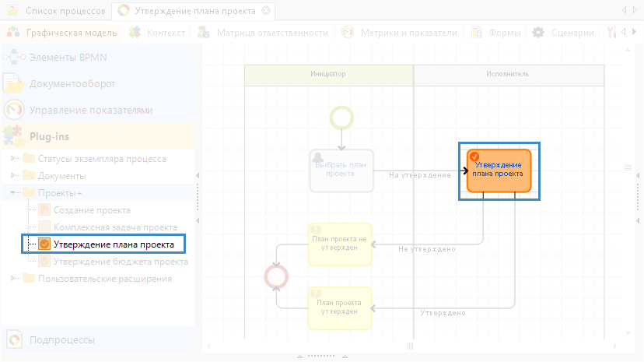644x362 pixels.
Task: Click the red end event circle
Action: [x=277, y=276]
